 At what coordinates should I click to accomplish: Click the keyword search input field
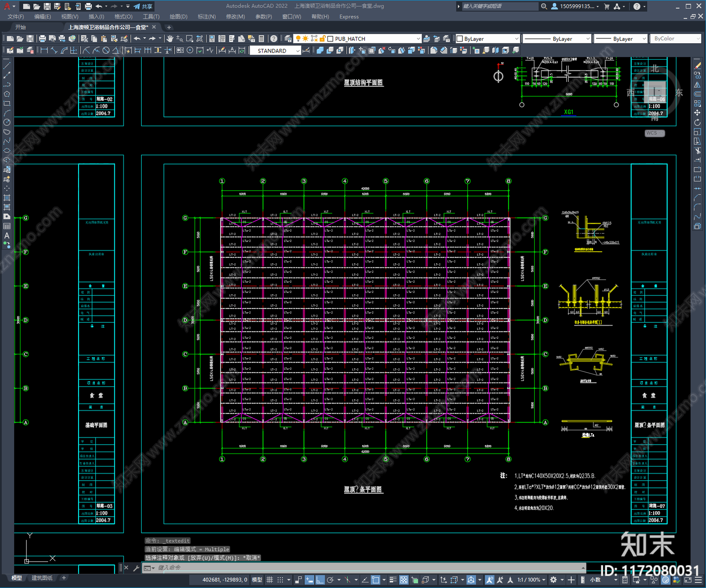499,6
